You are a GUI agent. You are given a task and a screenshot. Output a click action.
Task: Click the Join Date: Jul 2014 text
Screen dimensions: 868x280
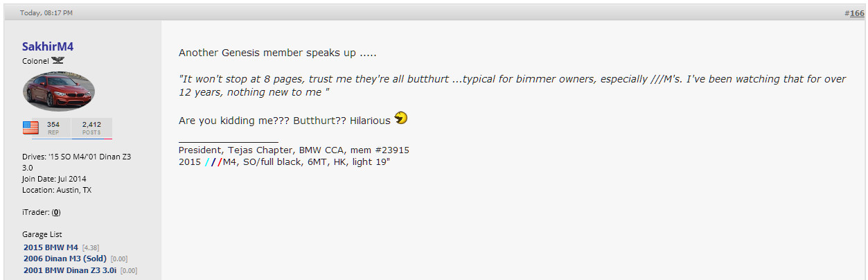pyautogui.click(x=55, y=179)
